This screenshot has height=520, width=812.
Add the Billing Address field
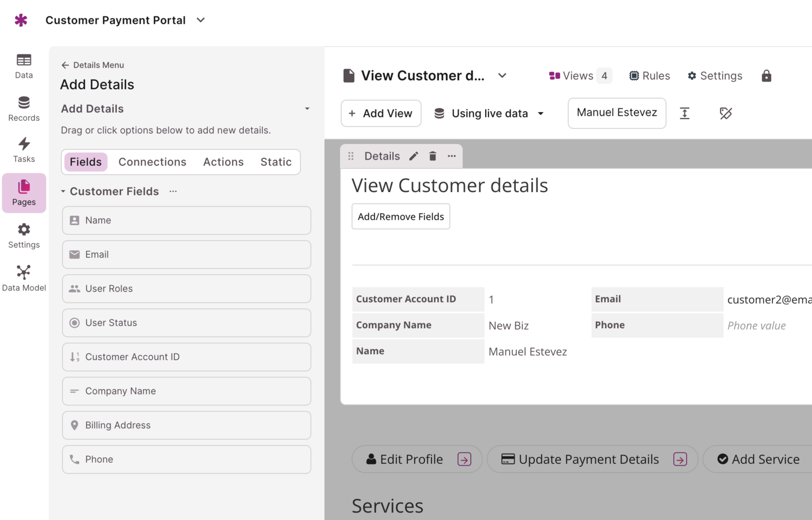pos(186,425)
